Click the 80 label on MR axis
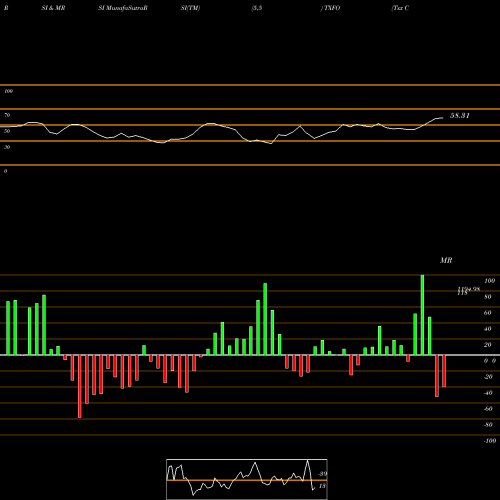This screenshot has height=500, width=500. [x=488, y=297]
